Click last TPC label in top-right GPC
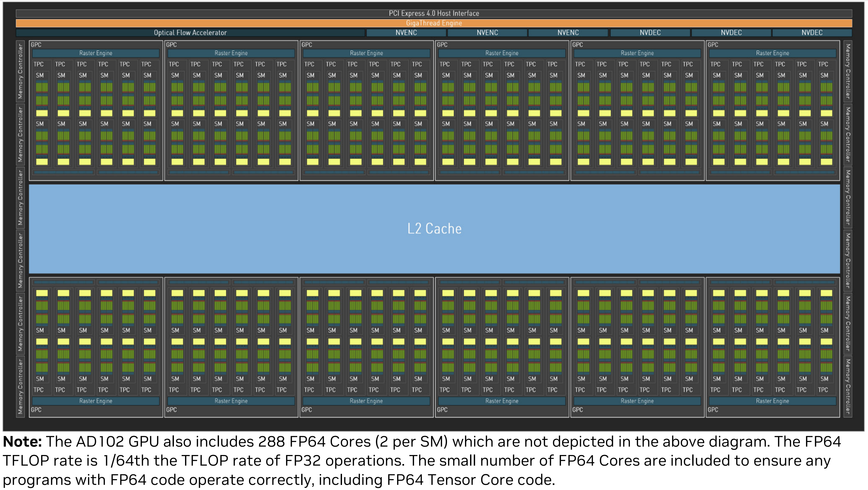This screenshot has height=490, width=868. tap(823, 64)
